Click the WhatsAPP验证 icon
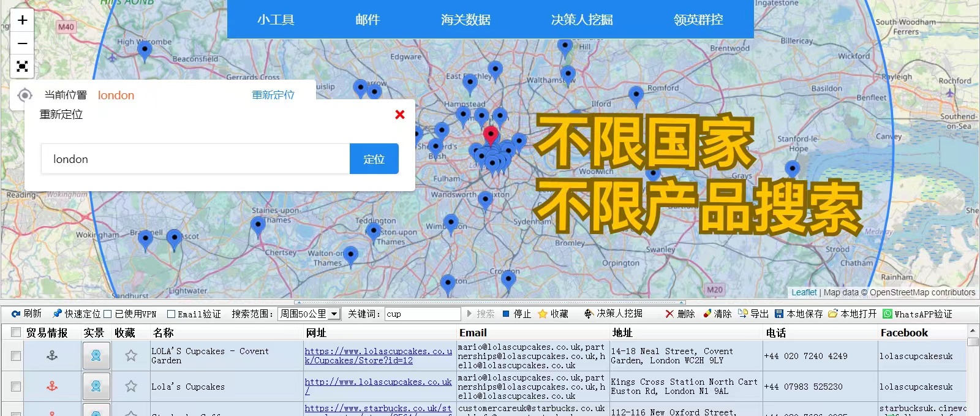Screen dimensions: 980x416 point(888,314)
